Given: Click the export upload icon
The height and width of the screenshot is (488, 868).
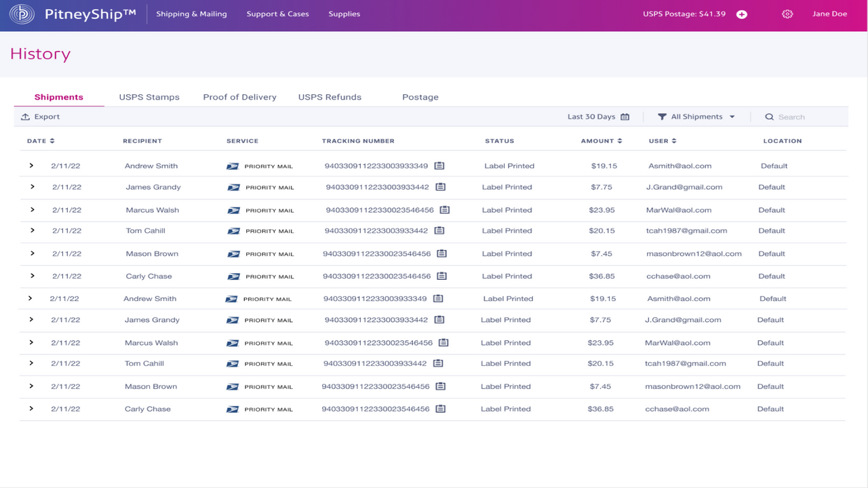Looking at the screenshot, I should tap(25, 117).
